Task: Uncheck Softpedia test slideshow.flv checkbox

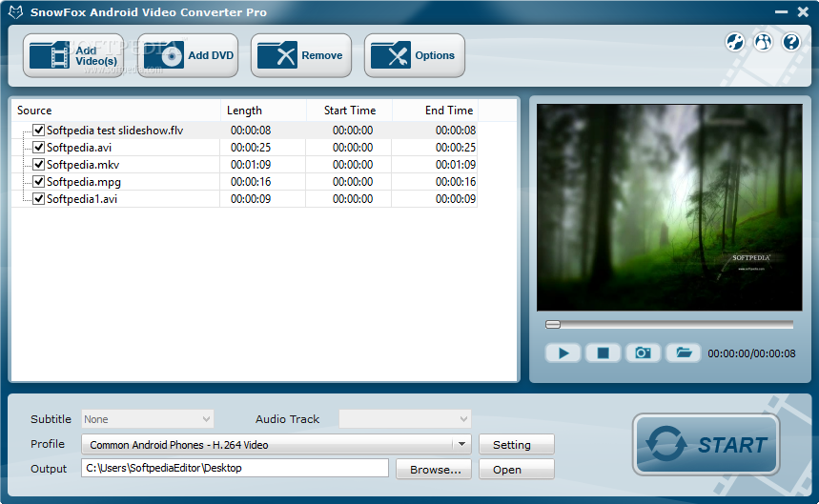Action: coord(39,130)
